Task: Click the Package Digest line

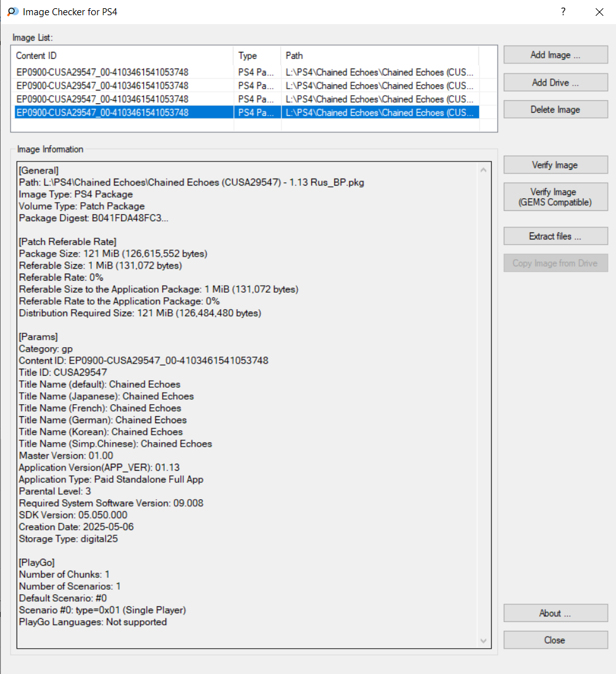Action: click(x=93, y=218)
